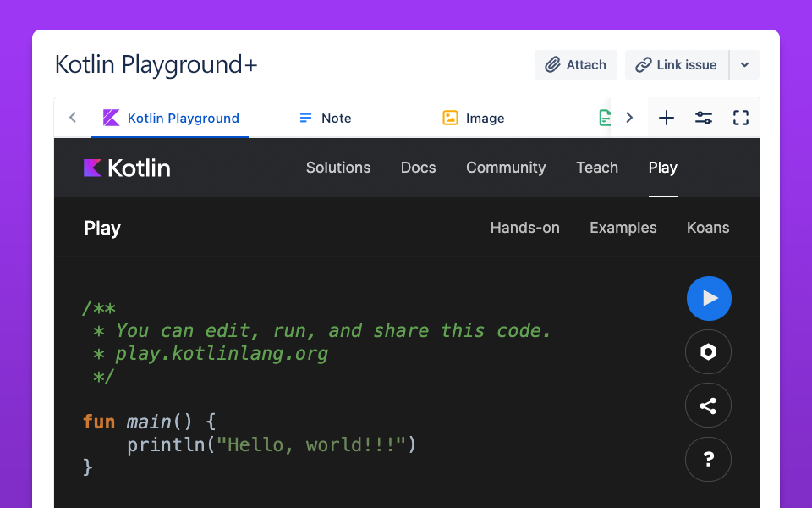Open Docs in the Kotlin navigation
Image resolution: width=812 pixels, height=508 pixels.
[x=418, y=168]
